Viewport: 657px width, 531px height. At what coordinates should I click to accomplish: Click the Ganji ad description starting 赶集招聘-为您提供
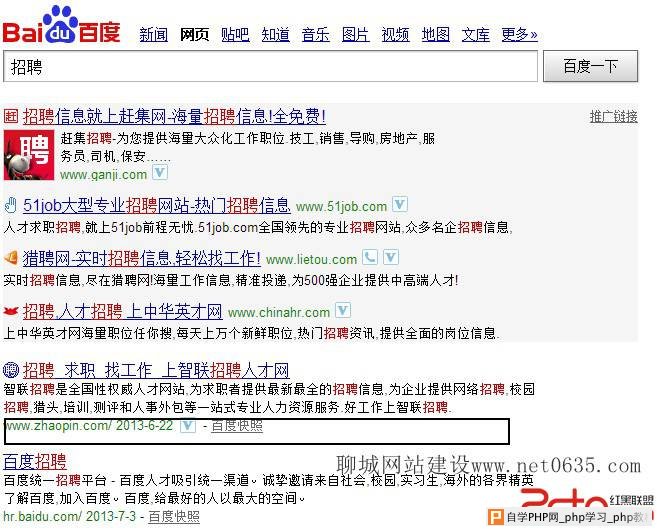248,147
